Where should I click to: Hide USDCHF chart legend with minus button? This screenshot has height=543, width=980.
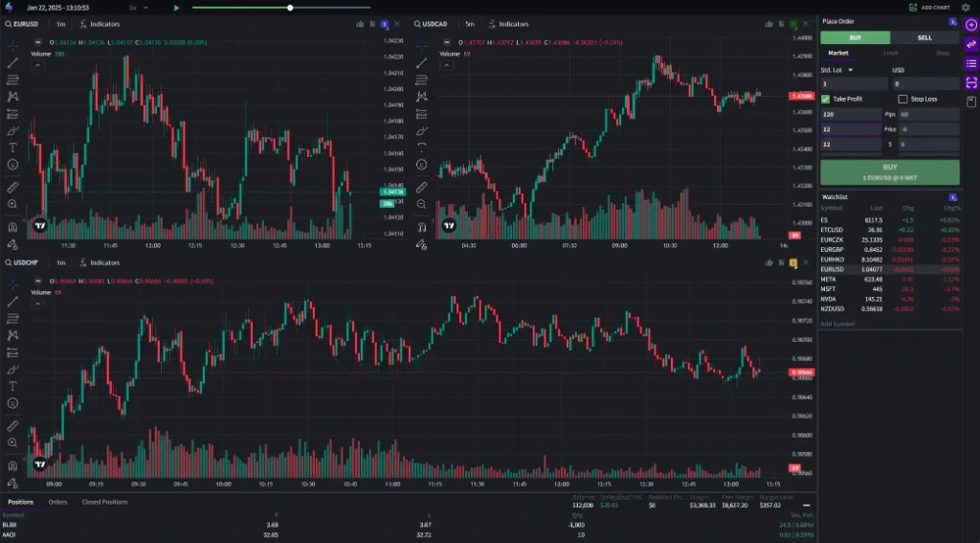pyautogui.click(x=37, y=282)
